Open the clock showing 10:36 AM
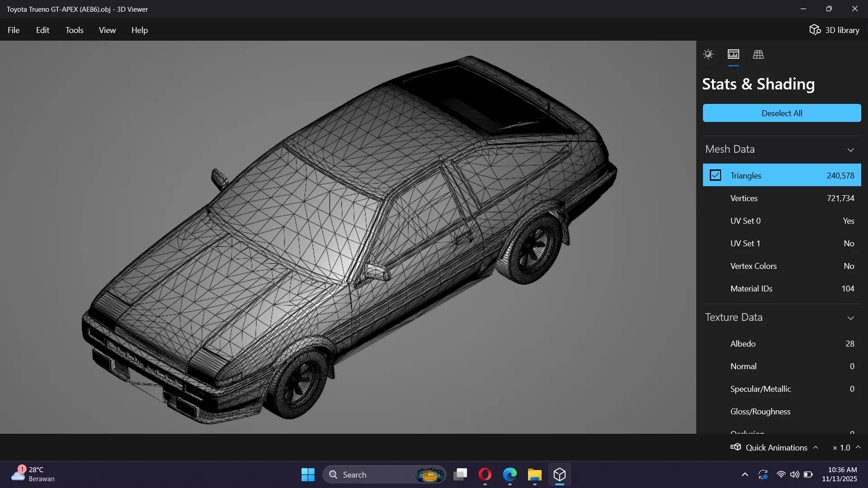Image resolution: width=868 pixels, height=488 pixels. pos(840,474)
